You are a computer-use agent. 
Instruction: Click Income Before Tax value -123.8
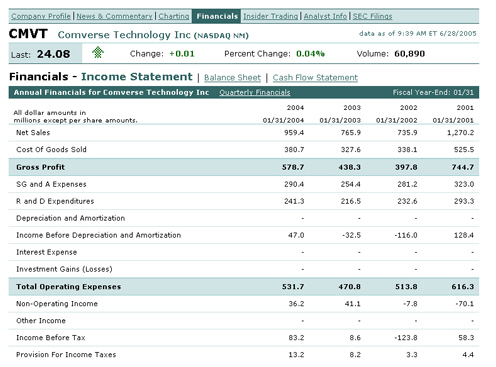406,338
